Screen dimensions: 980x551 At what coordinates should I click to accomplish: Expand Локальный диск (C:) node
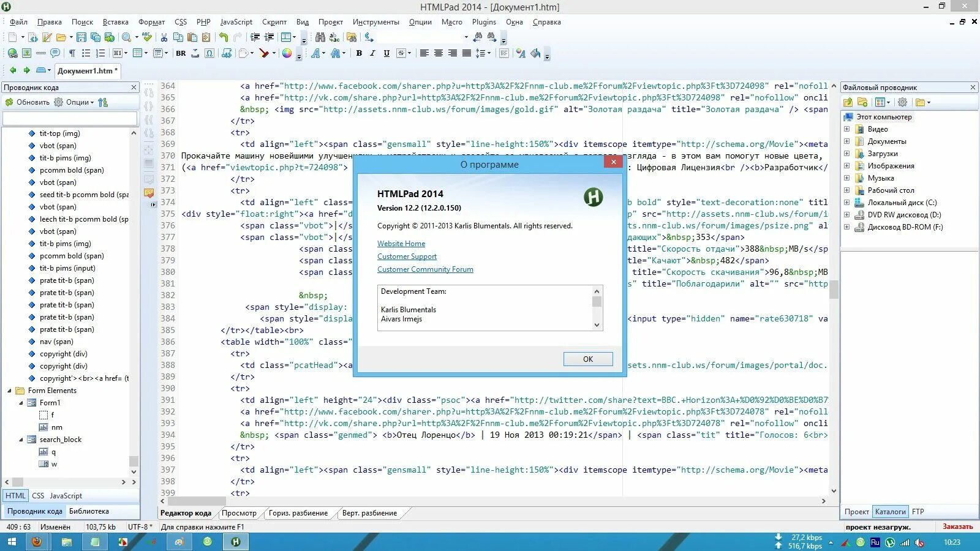point(847,203)
